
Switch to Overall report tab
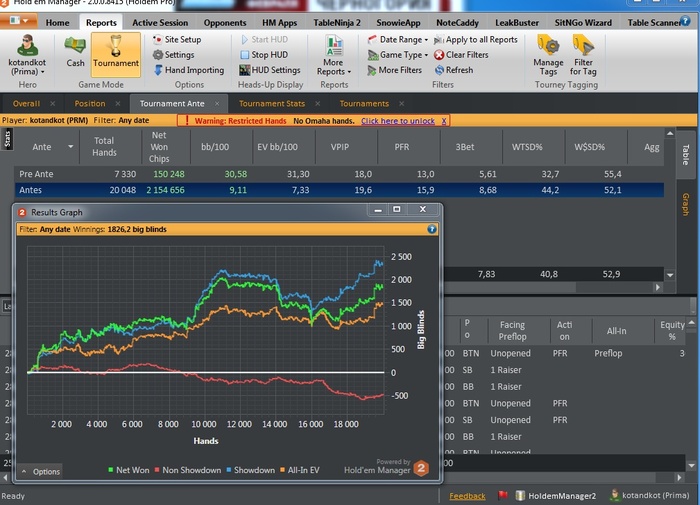pyautogui.click(x=26, y=104)
